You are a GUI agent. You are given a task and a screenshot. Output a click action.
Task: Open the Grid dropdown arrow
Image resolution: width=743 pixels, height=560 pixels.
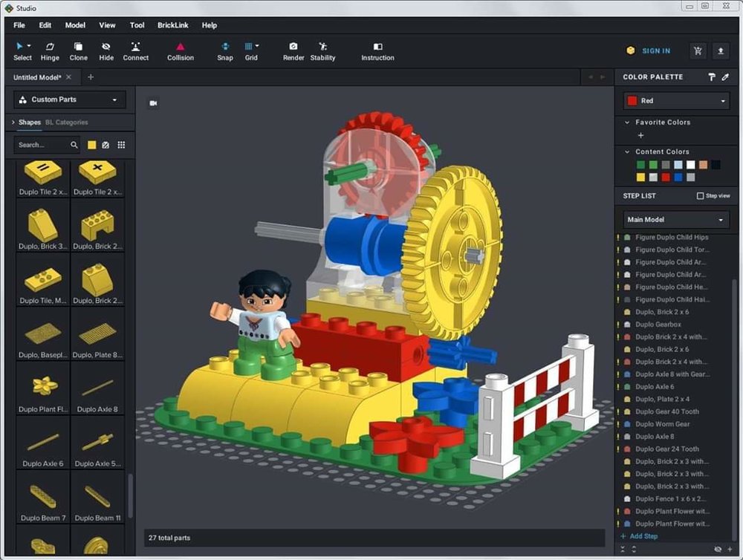click(257, 46)
